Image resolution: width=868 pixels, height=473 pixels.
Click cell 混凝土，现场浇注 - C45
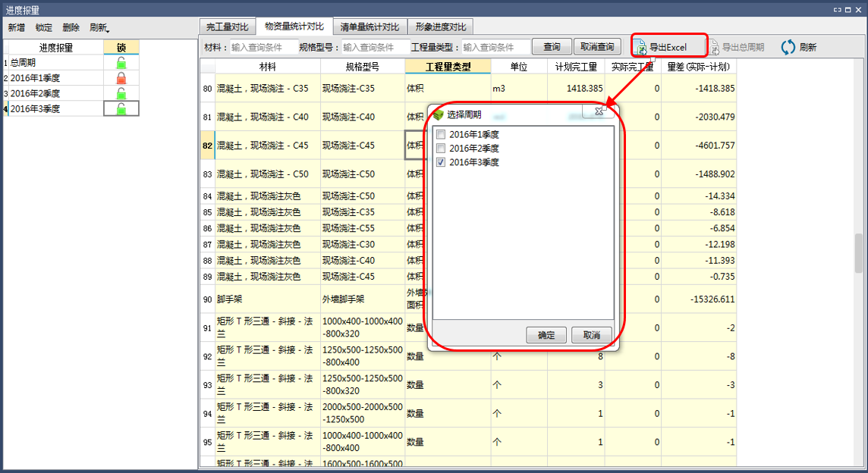(x=267, y=146)
